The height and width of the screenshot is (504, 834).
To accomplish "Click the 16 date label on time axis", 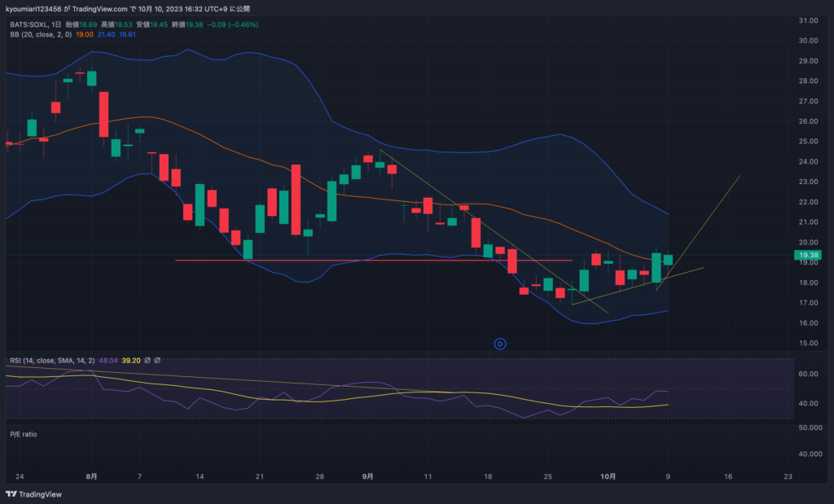I will click(728, 476).
